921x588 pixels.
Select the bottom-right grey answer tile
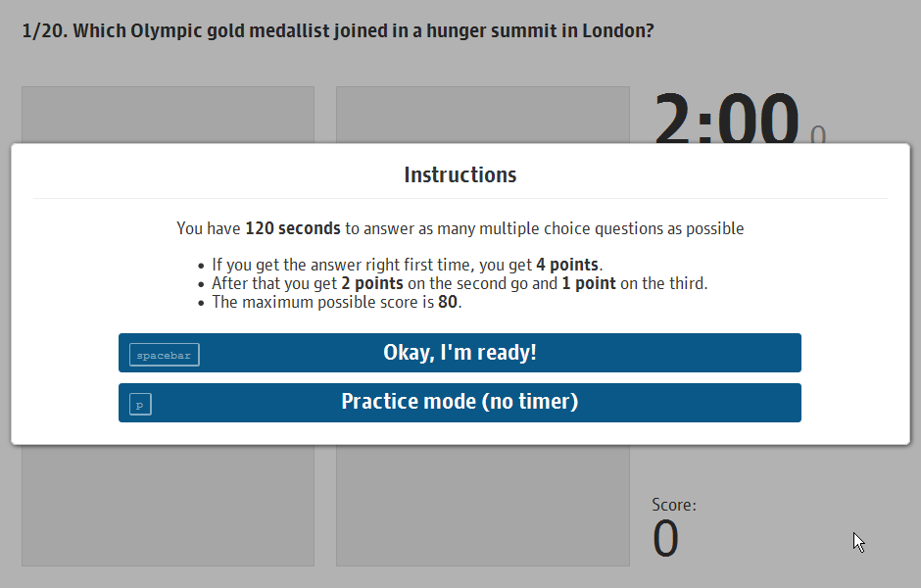(x=482, y=506)
